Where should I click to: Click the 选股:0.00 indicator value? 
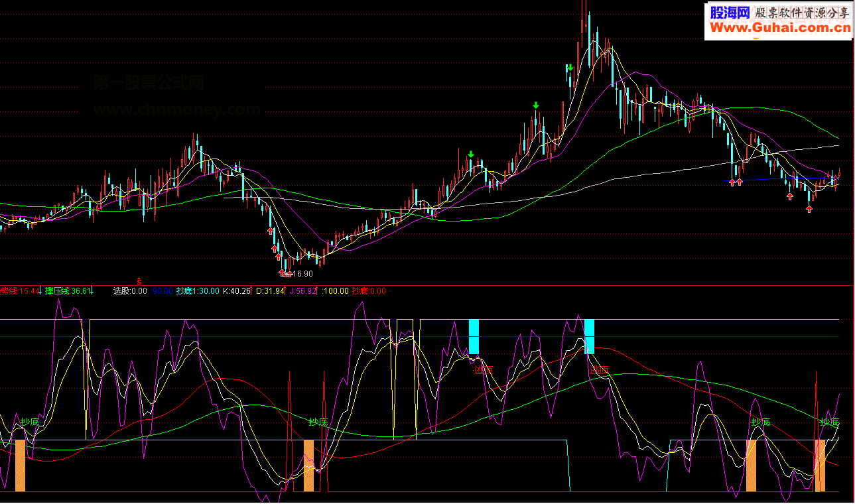[130, 290]
